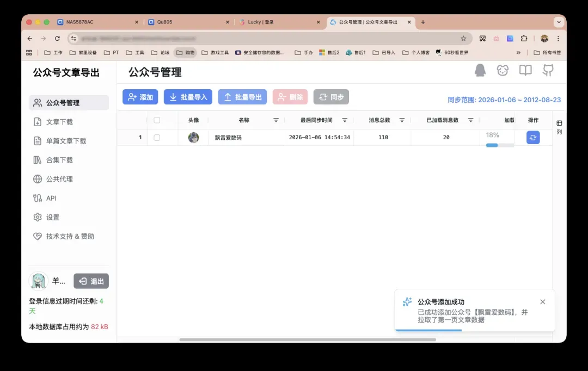Viewport: 588px width, 371px height.
Task: Toggle the select-all checkbox in table header
Action: [157, 120]
